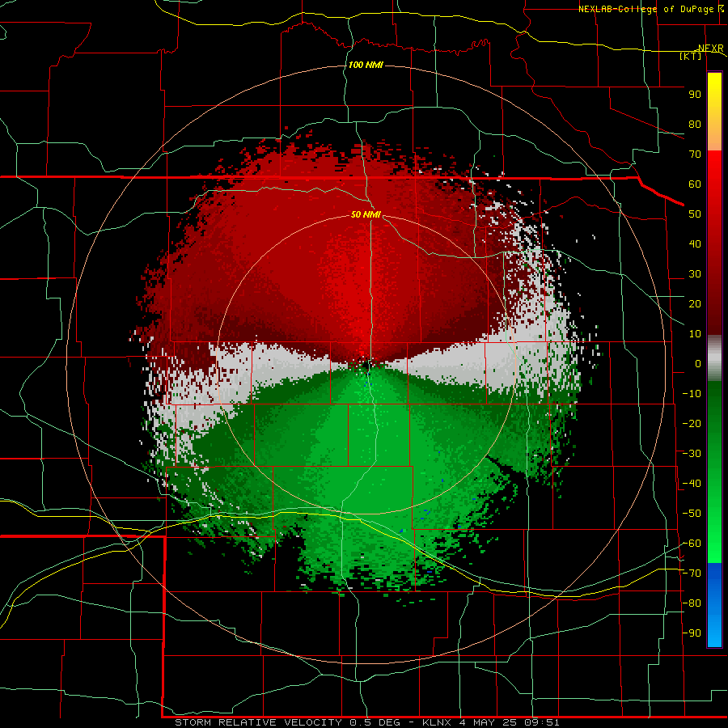Click the KLNX radar site identifier

click(x=437, y=722)
